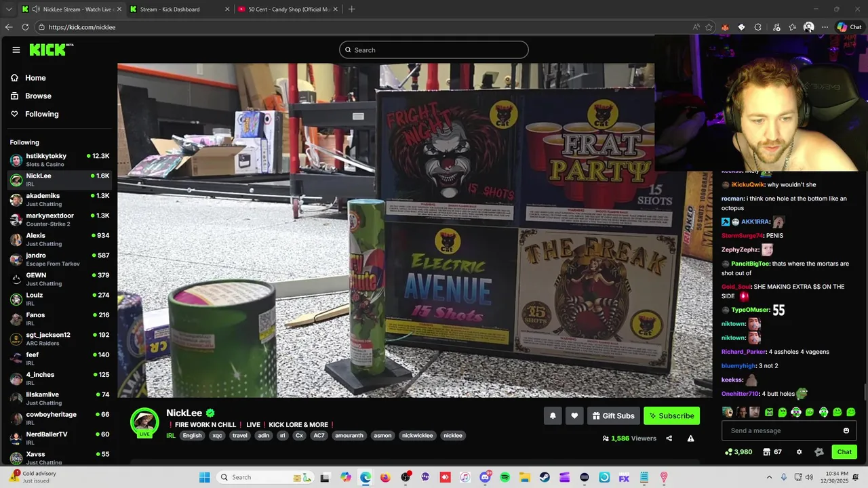Image resolution: width=868 pixels, height=488 pixels.
Task: Open Spotify from taskbar
Action: 505,477
